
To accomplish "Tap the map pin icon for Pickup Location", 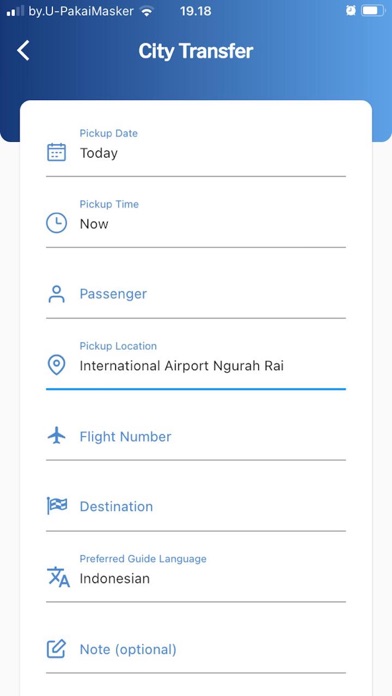I will tap(56, 365).
